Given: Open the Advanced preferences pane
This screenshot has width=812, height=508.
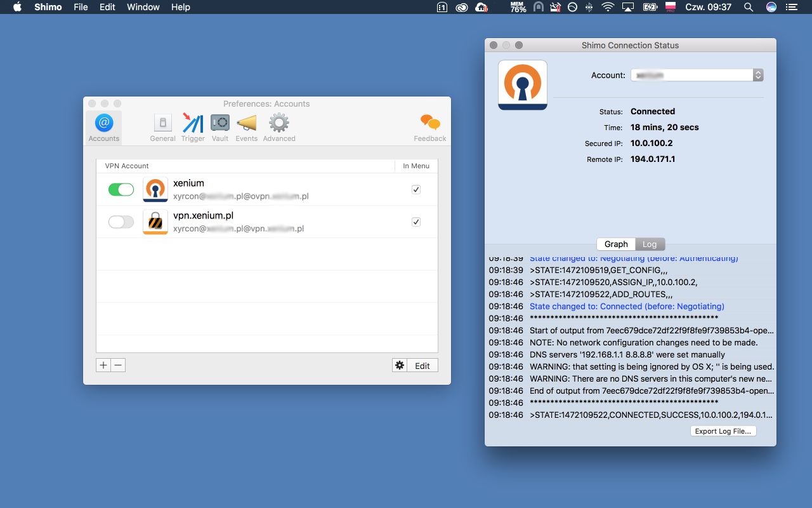Looking at the screenshot, I should coord(279,128).
